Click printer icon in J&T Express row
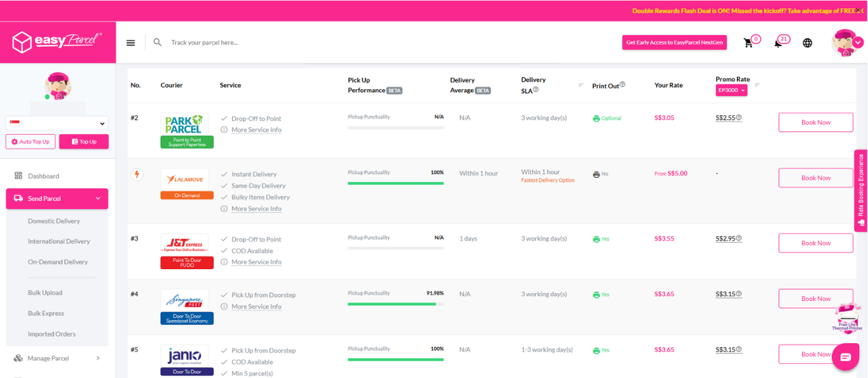The width and height of the screenshot is (868, 378). coord(596,239)
